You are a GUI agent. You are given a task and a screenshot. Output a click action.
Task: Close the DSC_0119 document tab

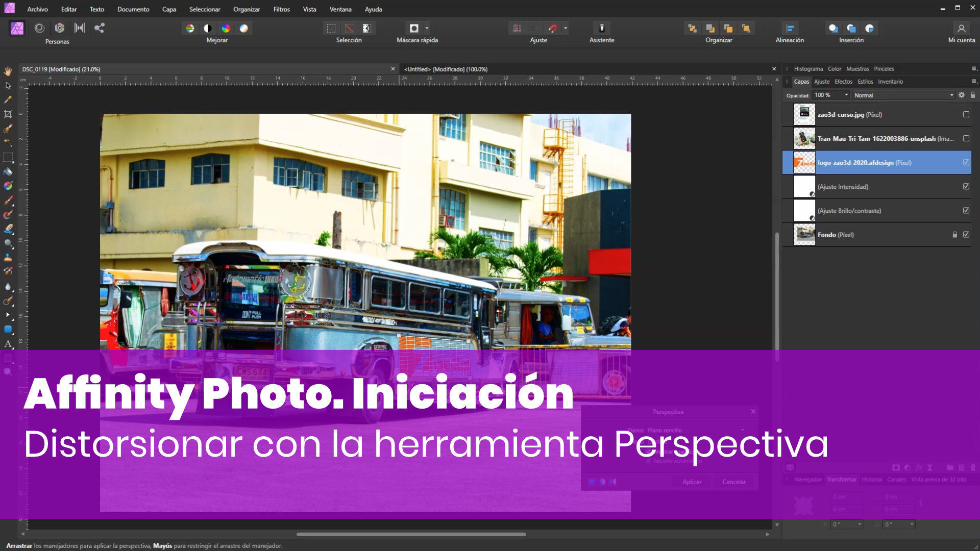[x=393, y=69]
